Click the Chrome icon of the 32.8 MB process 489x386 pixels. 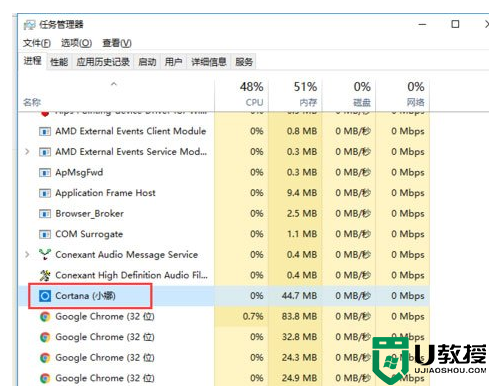(45, 337)
